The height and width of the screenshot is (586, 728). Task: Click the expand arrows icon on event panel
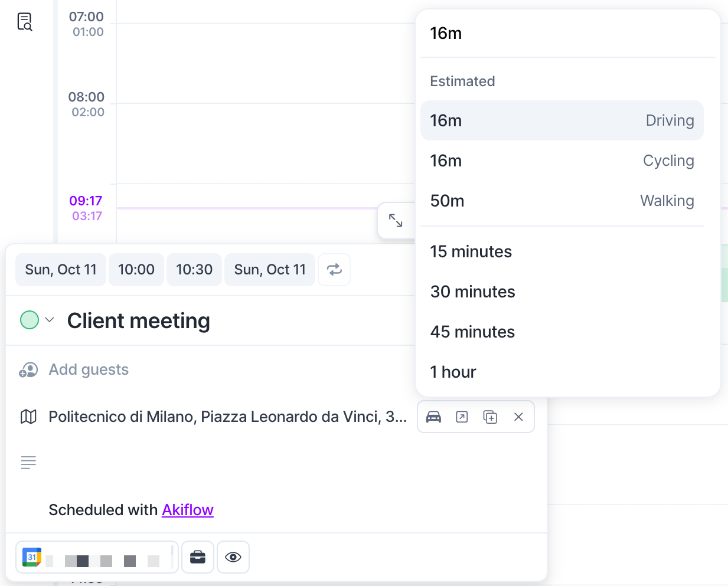point(396,221)
